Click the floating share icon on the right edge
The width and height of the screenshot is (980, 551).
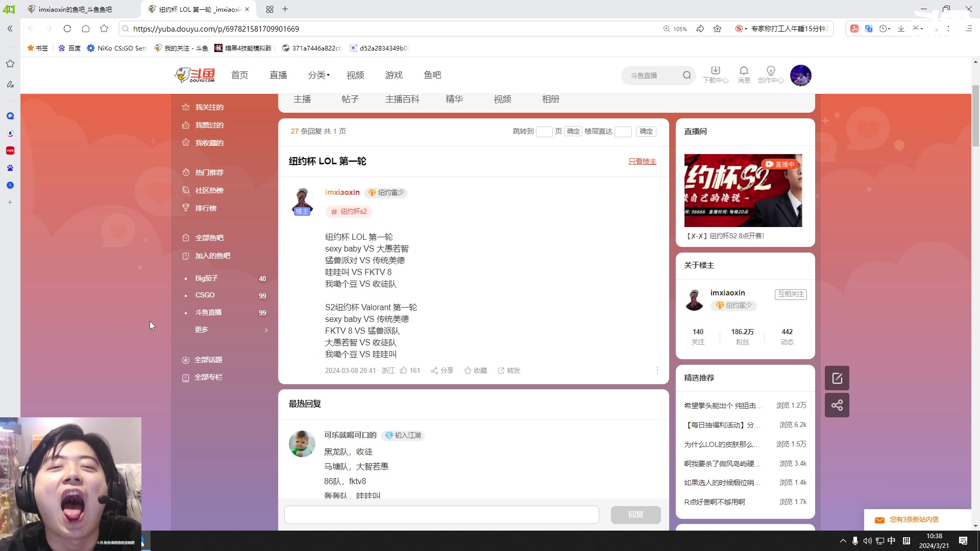[837, 405]
